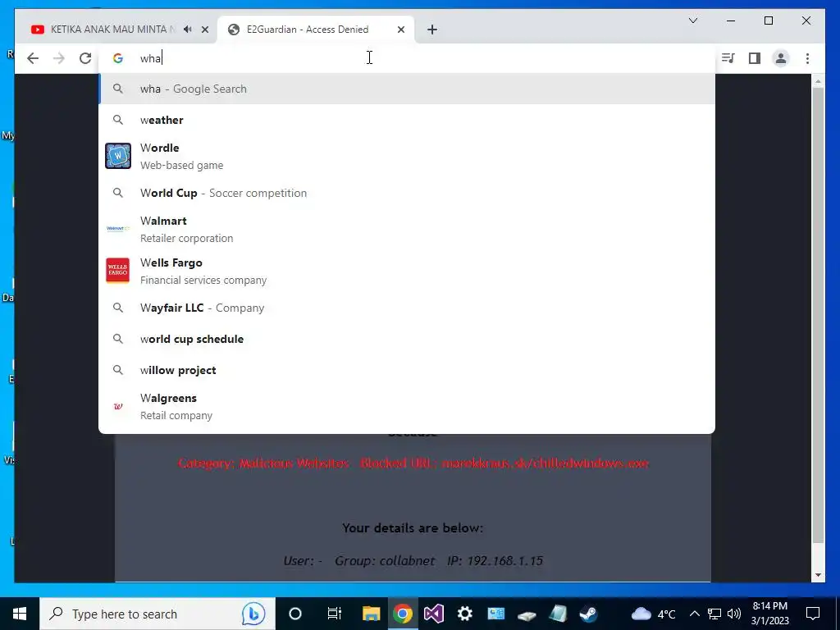Click the scrollbar down arrow

pos(818,575)
